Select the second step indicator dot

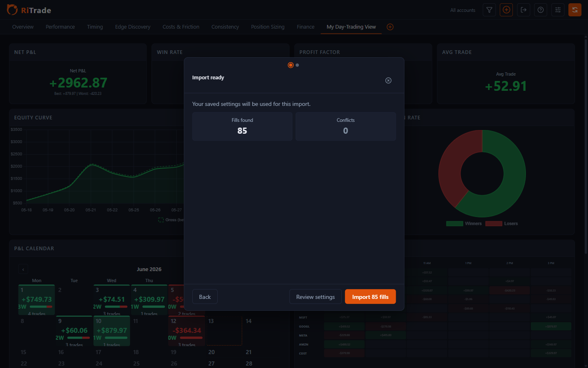click(x=297, y=65)
